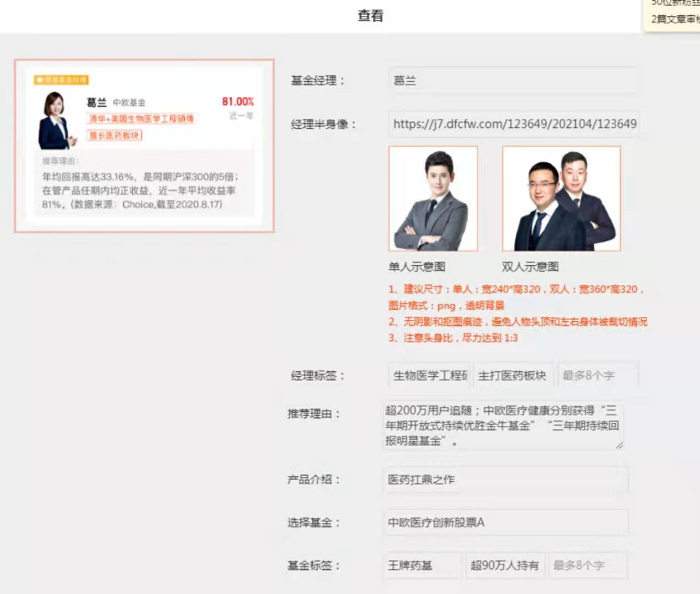
Task: Click the 推荐理由 text area corner grip
Action: [620, 446]
